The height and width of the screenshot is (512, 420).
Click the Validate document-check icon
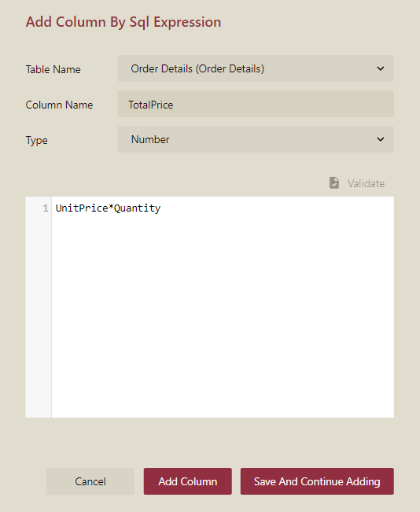tap(334, 182)
